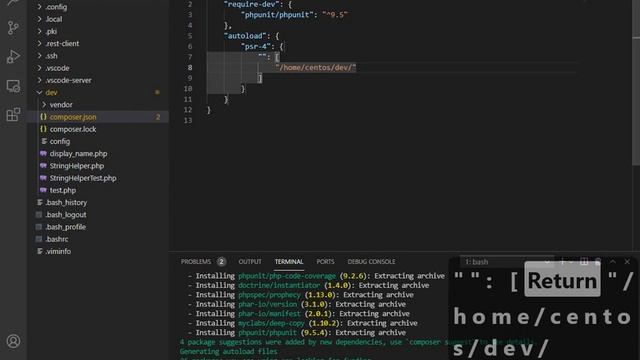Switch to the PROBLEMS tab
Image resolution: width=640 pixels, height=360 pixels.
pyautogui.click(x=196, y=262)
